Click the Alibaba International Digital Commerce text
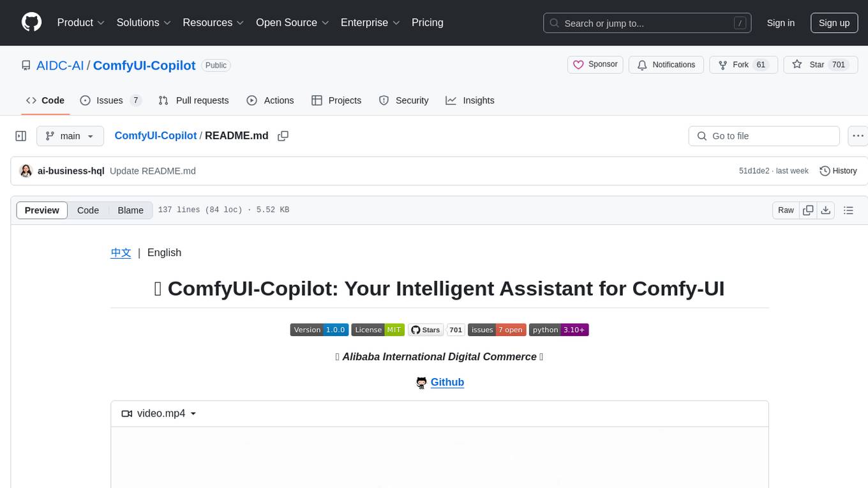868x488 pixels. [x=439, y=356]
